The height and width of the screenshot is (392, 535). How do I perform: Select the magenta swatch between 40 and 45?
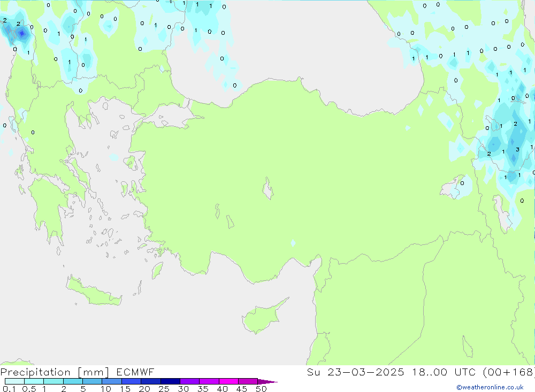coord(228,381)
